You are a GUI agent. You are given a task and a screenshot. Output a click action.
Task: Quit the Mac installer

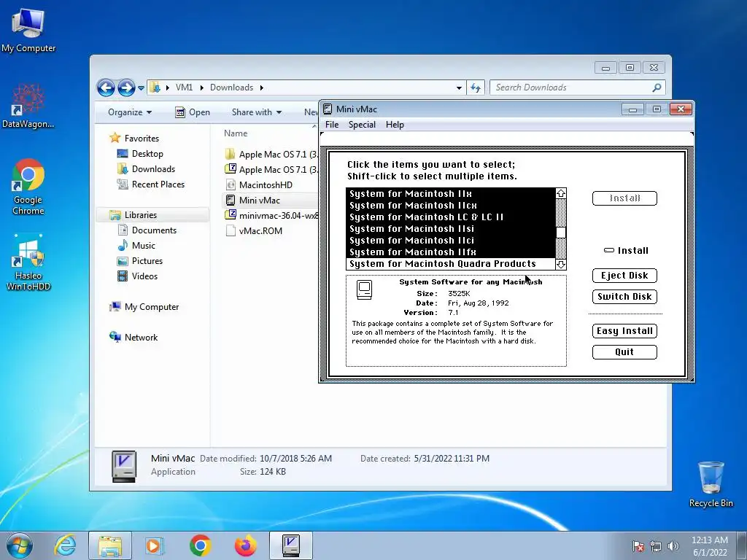tap(624, 352)
